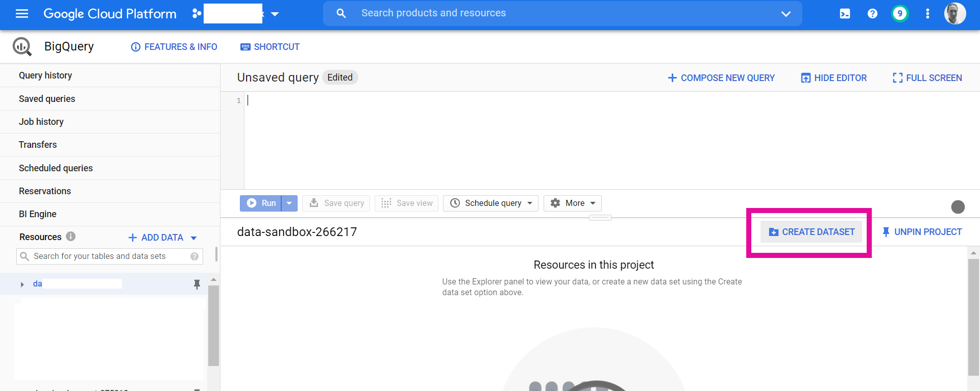Click Save query button
This screenshot has height=391, width=980.
(336, 203)
